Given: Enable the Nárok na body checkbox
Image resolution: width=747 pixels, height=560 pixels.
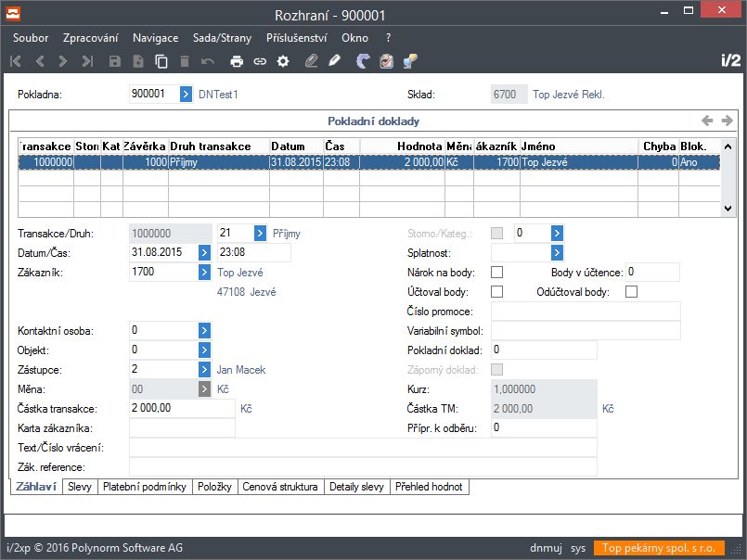Looking at the screenshot, I should click(496, 272).
